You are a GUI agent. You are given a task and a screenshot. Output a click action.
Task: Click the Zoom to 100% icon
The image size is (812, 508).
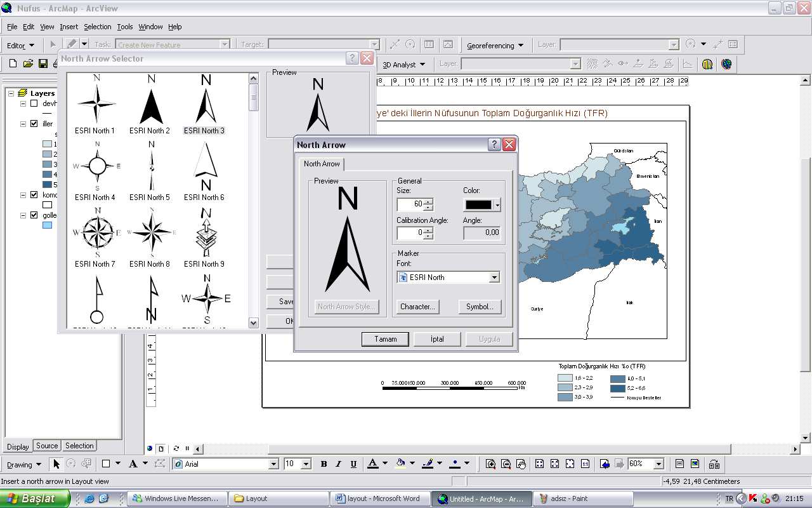(586, 464)
